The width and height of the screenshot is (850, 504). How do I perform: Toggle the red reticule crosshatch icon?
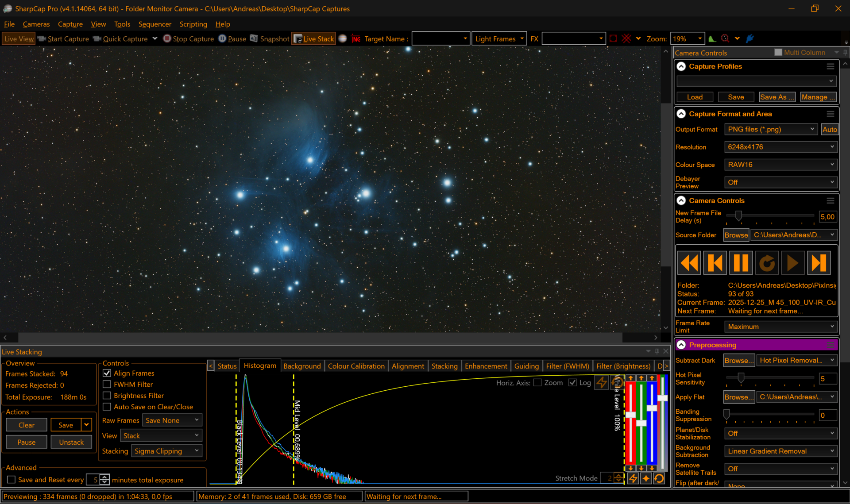coord(626,38)
